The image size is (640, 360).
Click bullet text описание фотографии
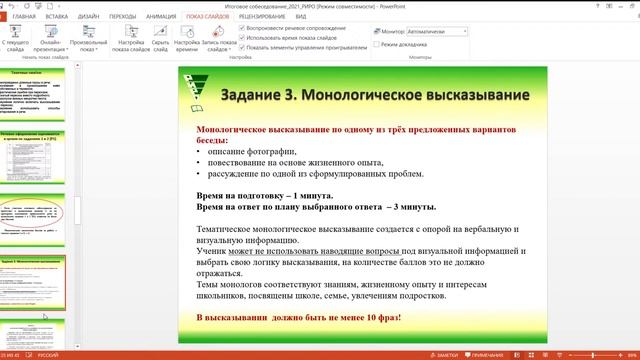252,151
